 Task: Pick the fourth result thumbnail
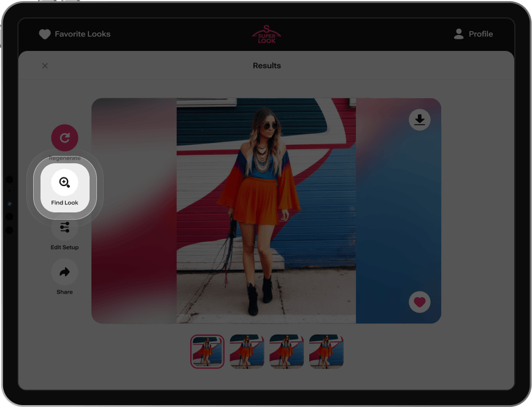[x=326, y=352]
